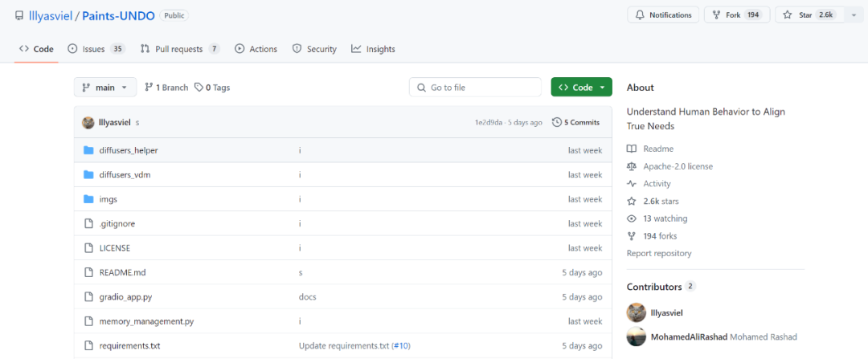View the 5 Commits history
Viewport: 868px width, 359px height.
(x=575, y=122)
